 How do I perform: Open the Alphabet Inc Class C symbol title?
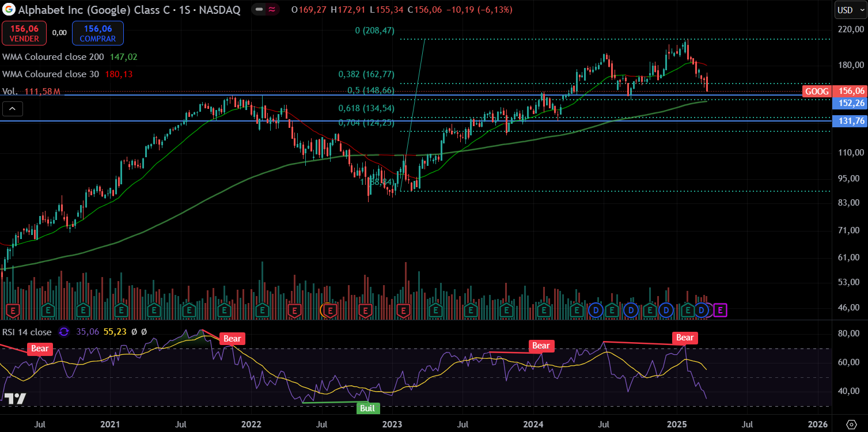click(x=129, y=10)
